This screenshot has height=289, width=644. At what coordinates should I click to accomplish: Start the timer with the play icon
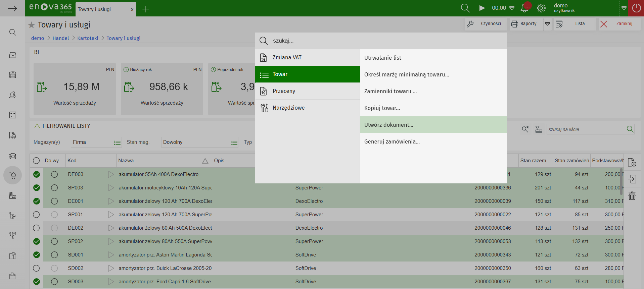482,8
